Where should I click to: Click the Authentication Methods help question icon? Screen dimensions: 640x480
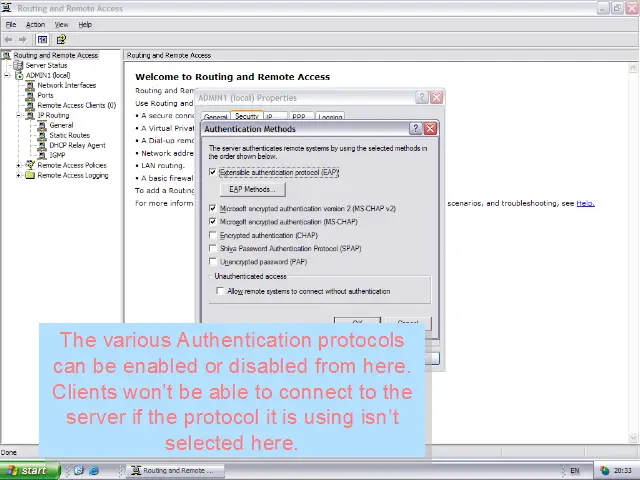415,129
